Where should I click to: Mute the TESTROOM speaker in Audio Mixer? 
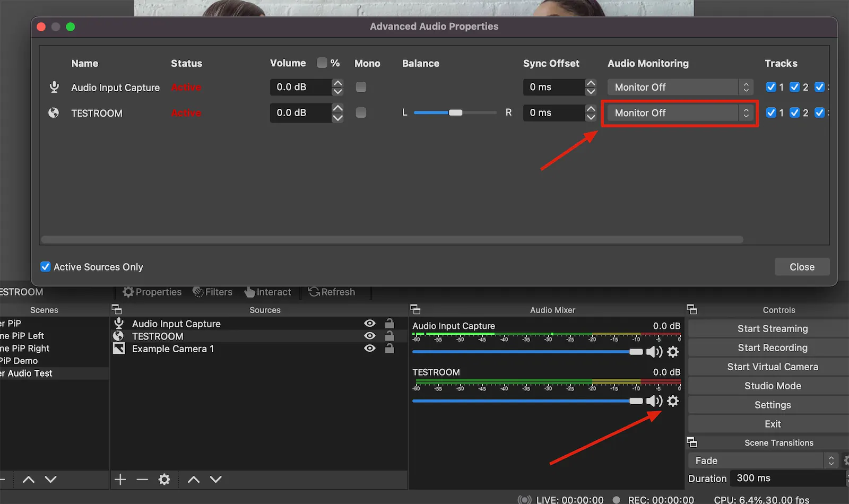point(654,401)
